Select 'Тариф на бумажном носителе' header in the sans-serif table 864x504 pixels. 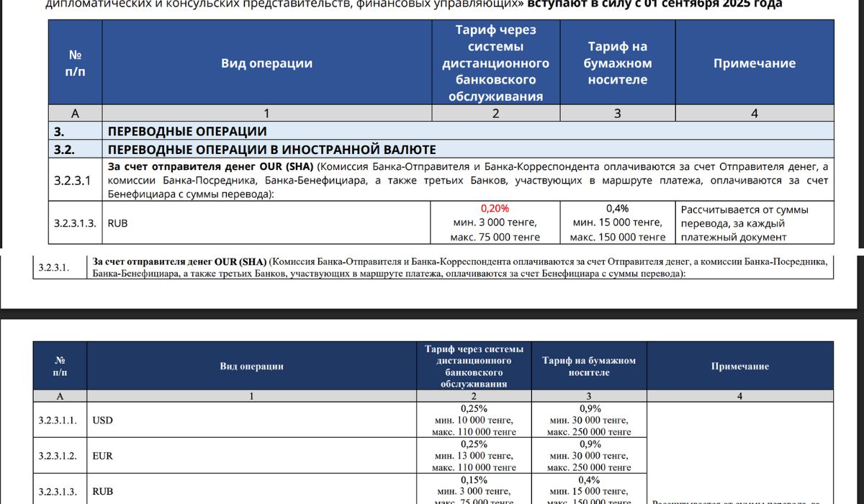click(x=618, y=63)
